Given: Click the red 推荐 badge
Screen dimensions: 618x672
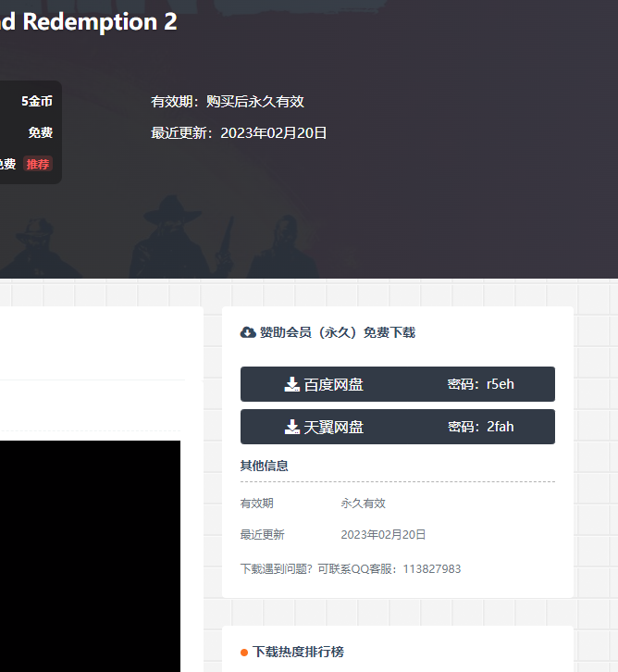Looking at the screenshot, I should 38,164.
